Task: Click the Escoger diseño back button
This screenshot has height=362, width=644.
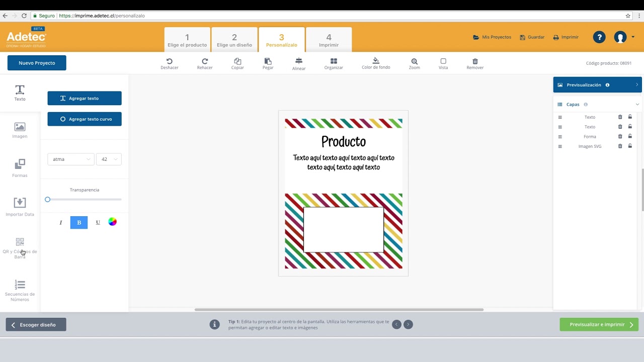Action: 36,325
